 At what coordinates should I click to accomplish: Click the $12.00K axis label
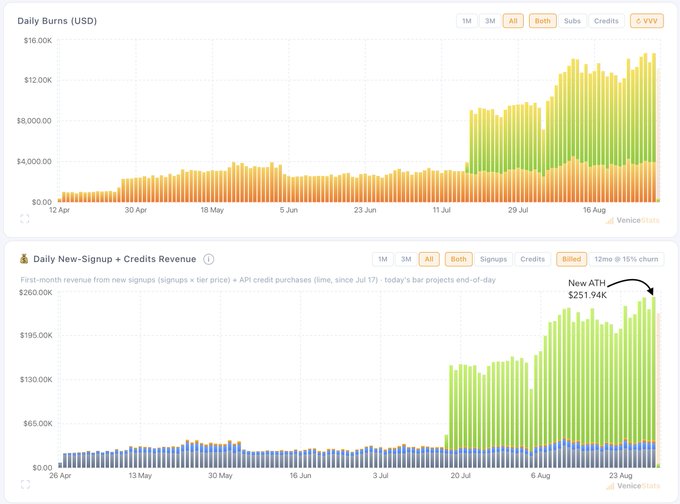[38, 80]
